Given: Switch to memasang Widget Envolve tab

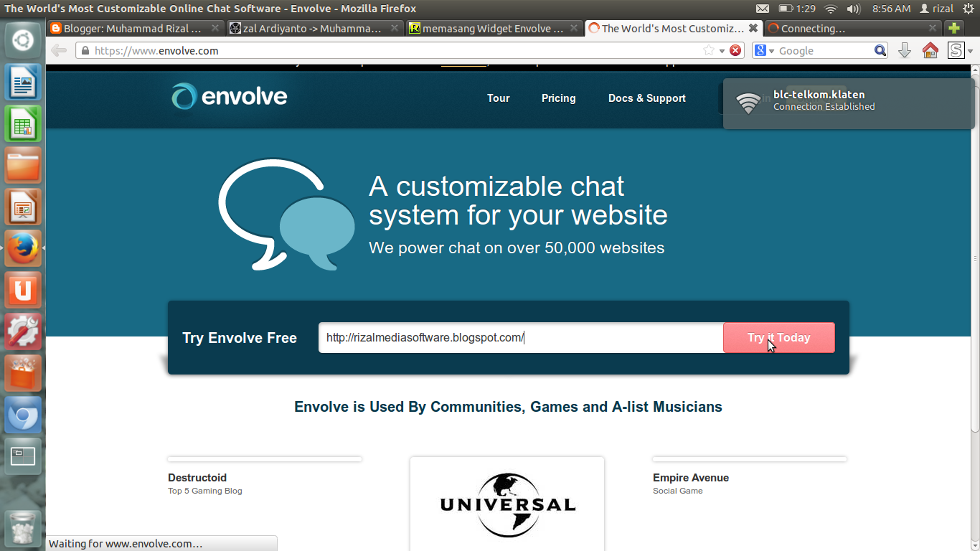Looking at the screenshot, I should coord(495,29).
